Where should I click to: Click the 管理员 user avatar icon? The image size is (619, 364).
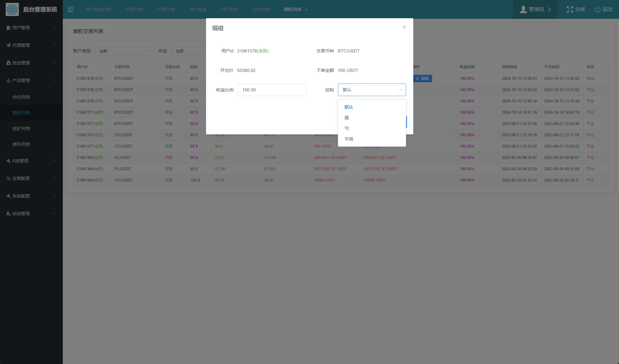(523, 9)
